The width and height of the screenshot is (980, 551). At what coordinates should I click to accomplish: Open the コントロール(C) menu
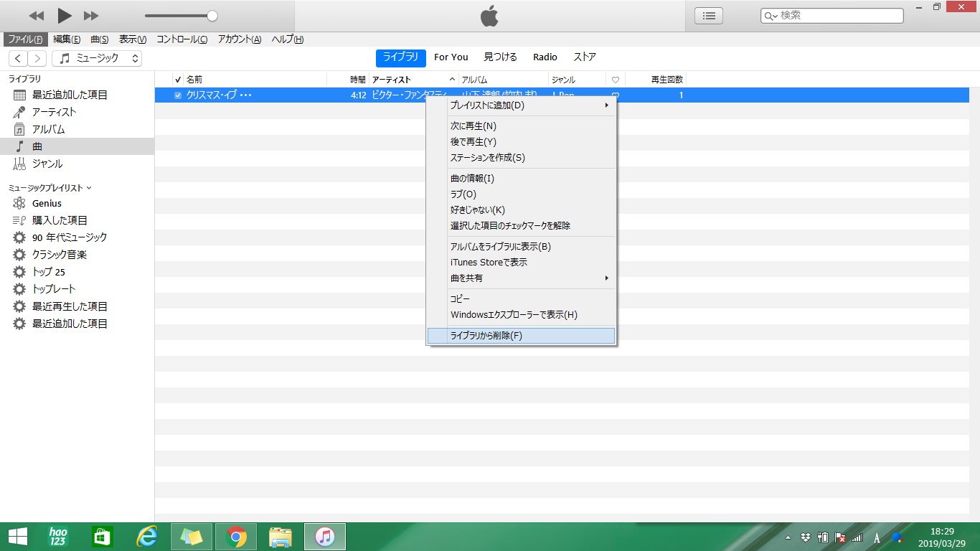pyautogui.click(x=182, y=39)
